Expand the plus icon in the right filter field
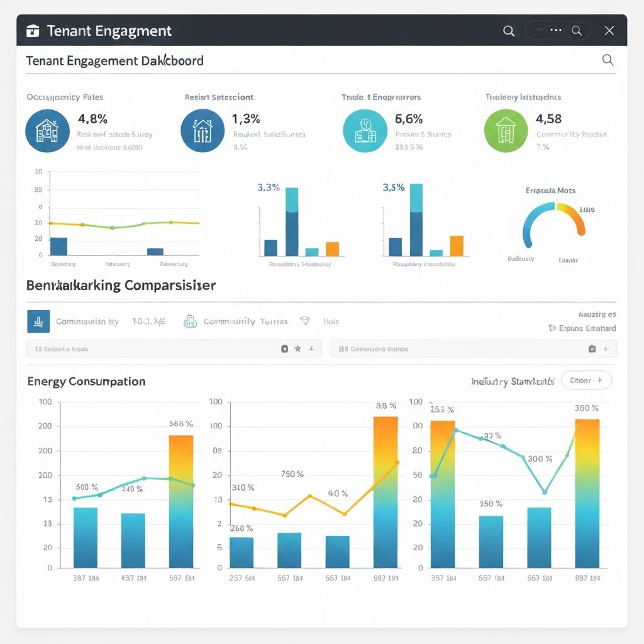 coord(606,348)
